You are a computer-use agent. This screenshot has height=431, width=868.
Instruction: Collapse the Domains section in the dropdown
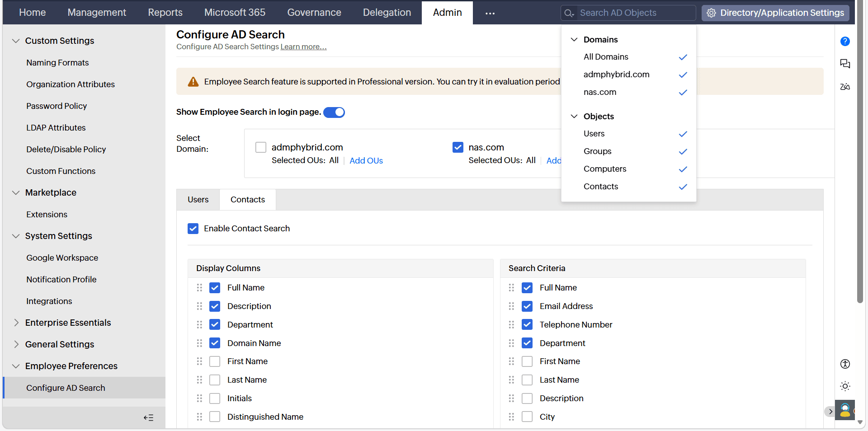point(574,39)
